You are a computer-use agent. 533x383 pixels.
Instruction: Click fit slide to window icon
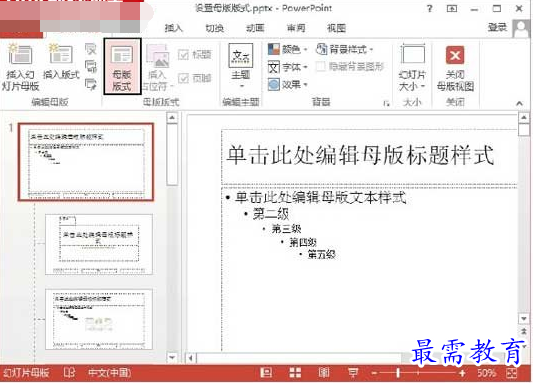[x=512, y=373]
